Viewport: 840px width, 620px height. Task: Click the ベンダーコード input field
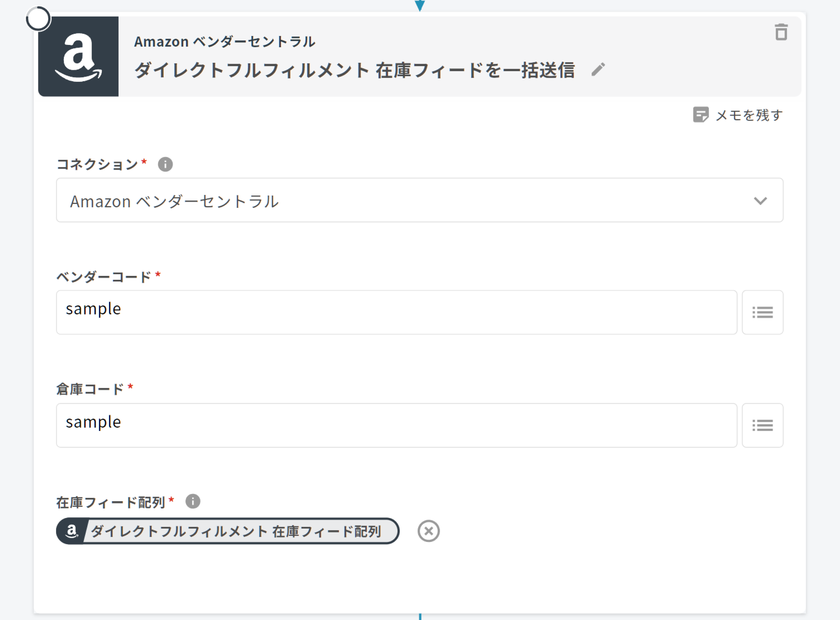396,312
